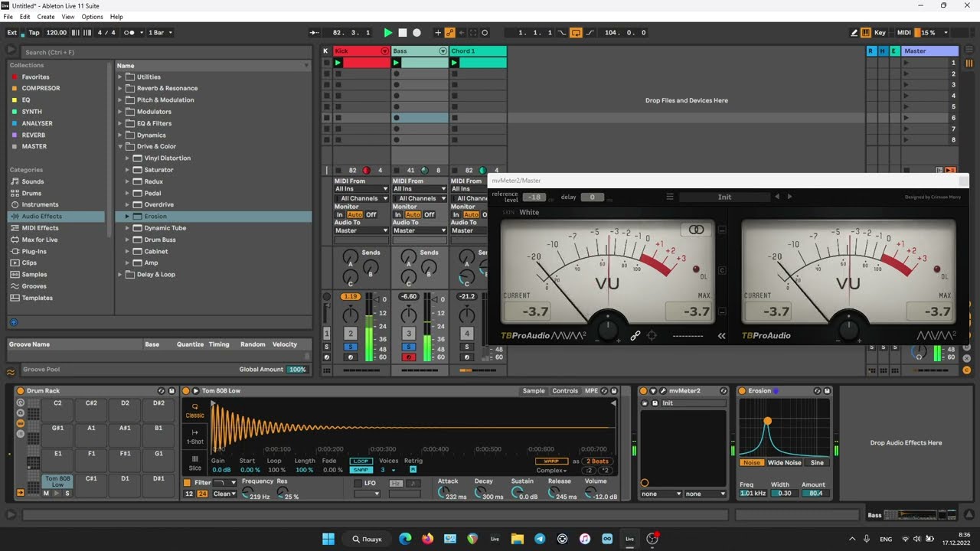Image resolution: width=980 pixels, height=551 pixels.
Task: Open Simpler Controls tab
Action: [x=565, y=391]
